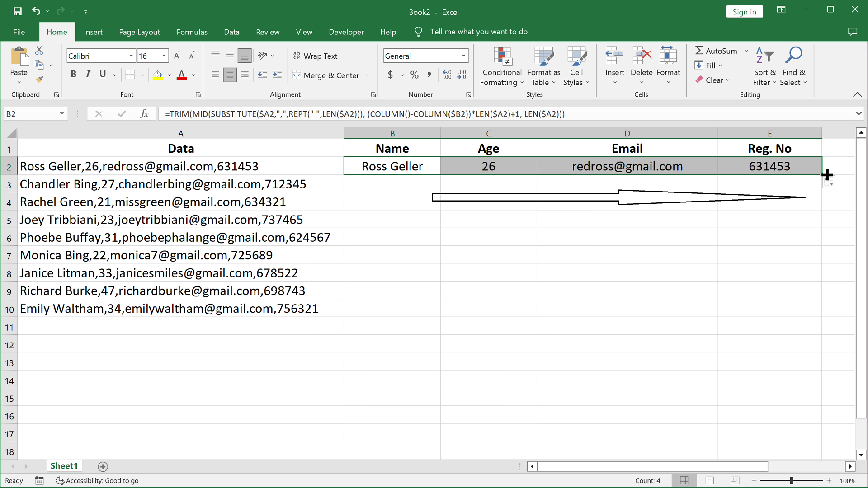
Task: Click the Increase Decimal icon
Action: (x=447, y=75)
